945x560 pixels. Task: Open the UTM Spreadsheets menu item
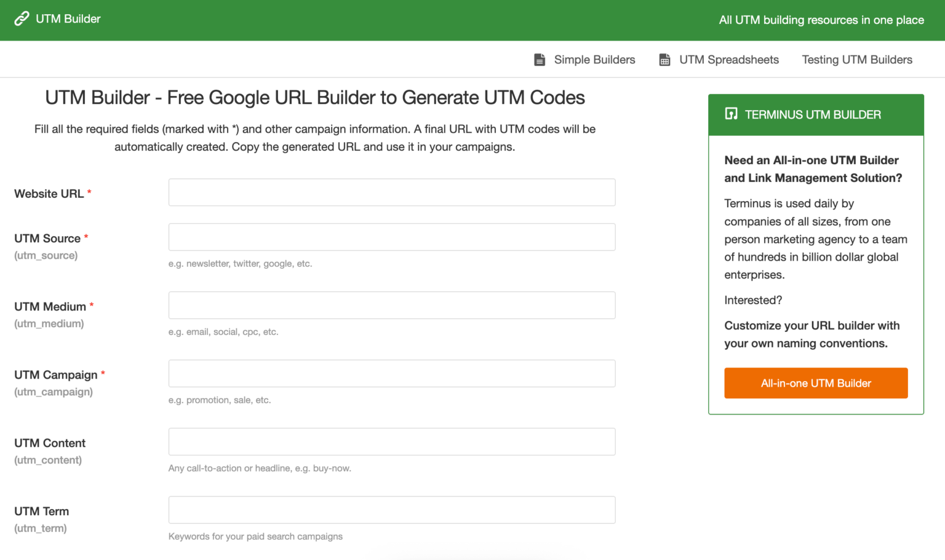click(728, 60)
